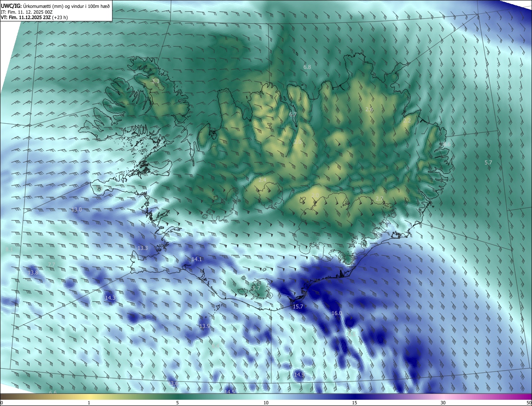532x406 pixels.
Task: Click the 13.0 value off the west coast
Action: (77, 210)
